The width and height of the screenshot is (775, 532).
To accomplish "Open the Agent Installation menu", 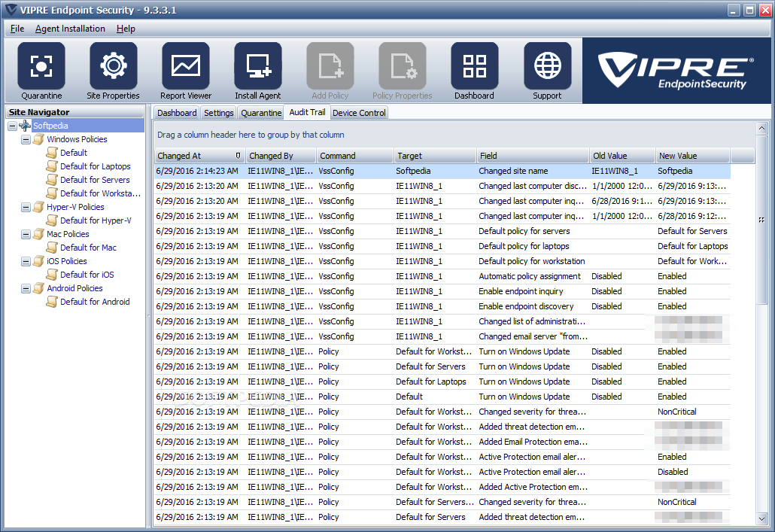I will coord(70,29).
